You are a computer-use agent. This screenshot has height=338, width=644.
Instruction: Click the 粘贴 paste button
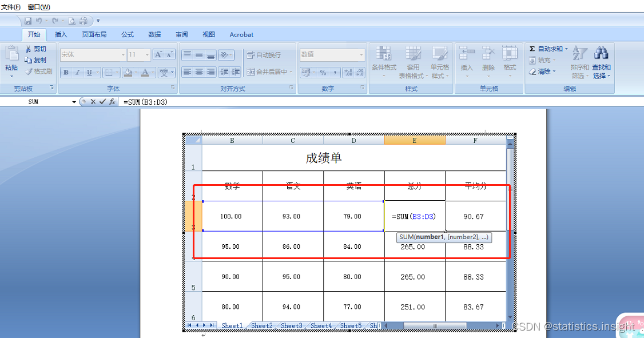(x=11, y=60)
